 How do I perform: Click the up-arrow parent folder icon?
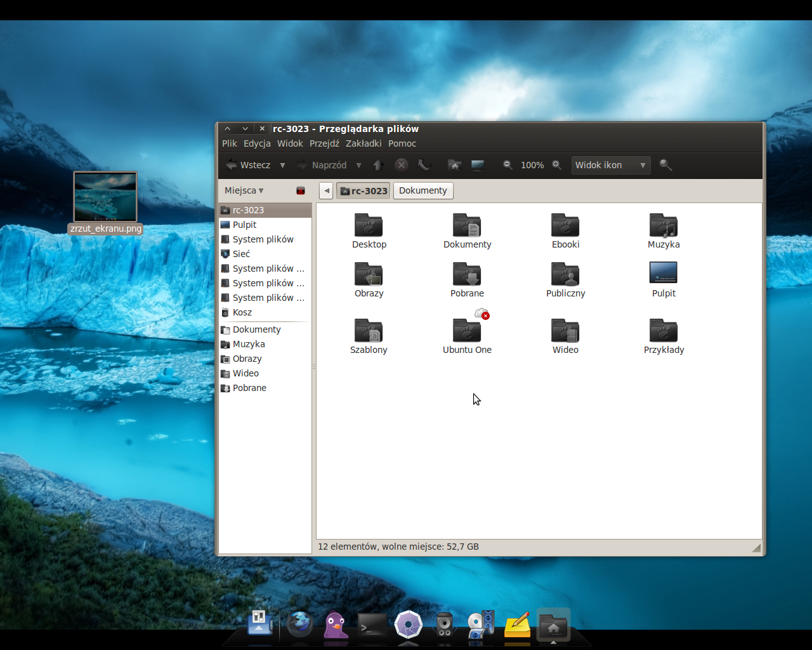coord(379,165)
